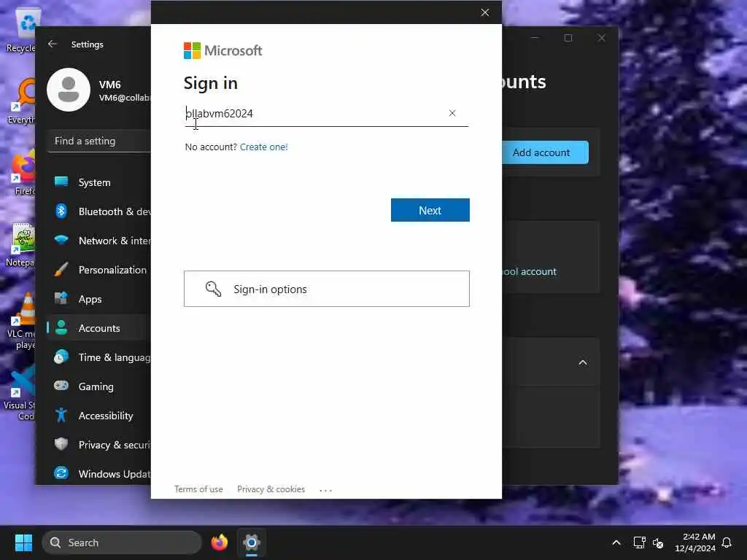This screenshot has height=560, width=747.
Task: Click the Apps icon in sidebar
Action: click(61, 298)
